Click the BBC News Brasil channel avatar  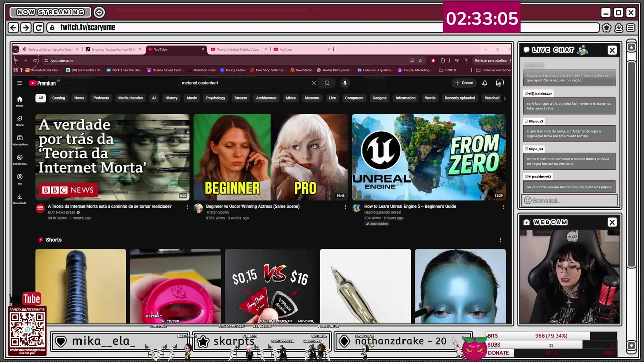[40, 208]
